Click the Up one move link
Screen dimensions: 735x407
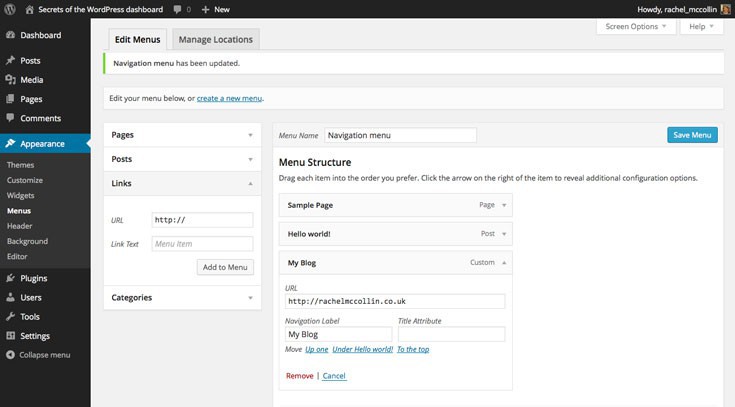[x=316, y=349]
